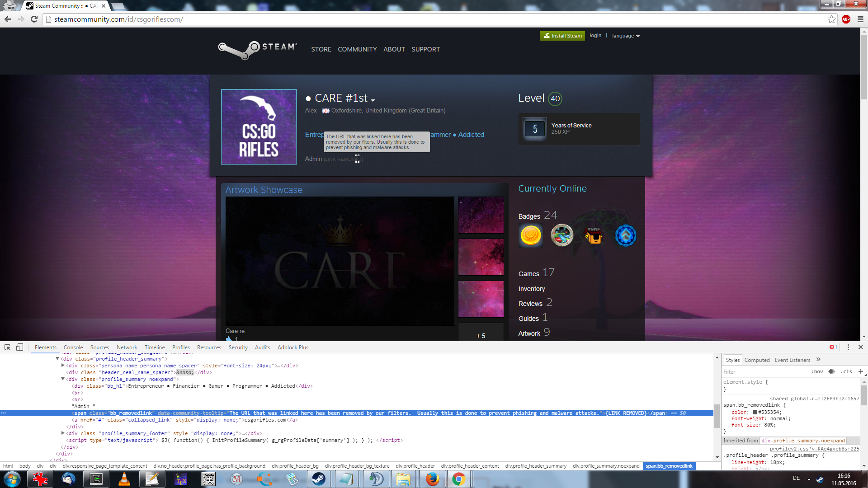Screen dimensions: 868x488
Task: Reload the page using the refresh icon
Action: click(x=34, y=19)
